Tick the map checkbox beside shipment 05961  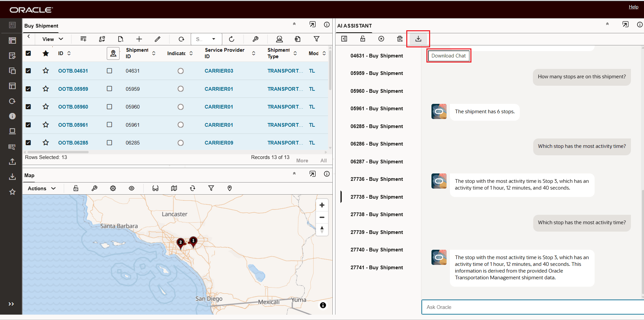click(x=109, y=125)
